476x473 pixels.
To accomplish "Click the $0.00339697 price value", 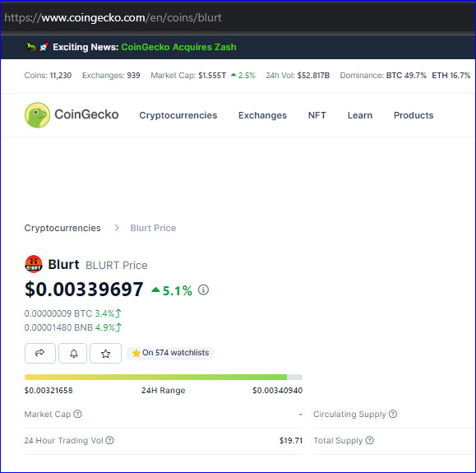I will pyautogui.click(x=84, y=290).
